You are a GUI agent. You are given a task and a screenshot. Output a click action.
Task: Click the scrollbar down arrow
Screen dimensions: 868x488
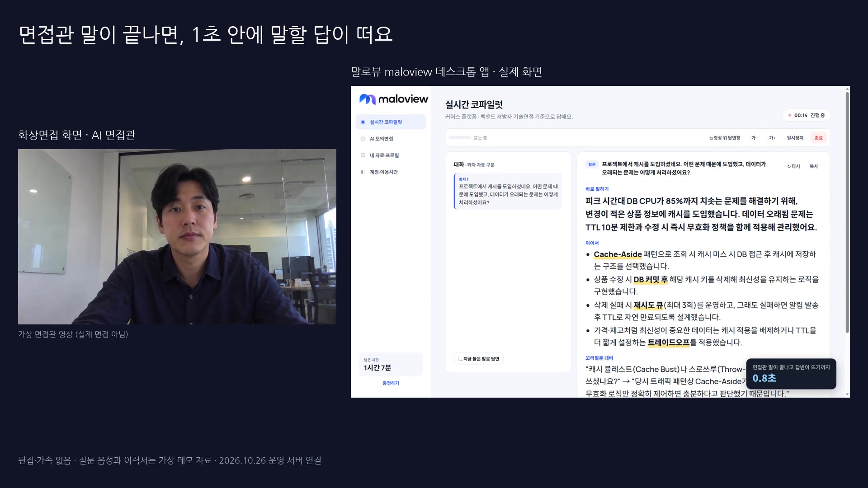point(847,394)
